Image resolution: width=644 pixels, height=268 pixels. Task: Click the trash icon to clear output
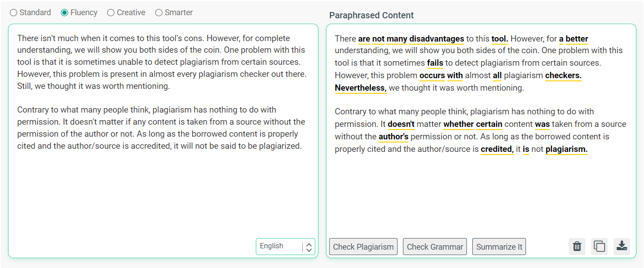click(577, 247)
